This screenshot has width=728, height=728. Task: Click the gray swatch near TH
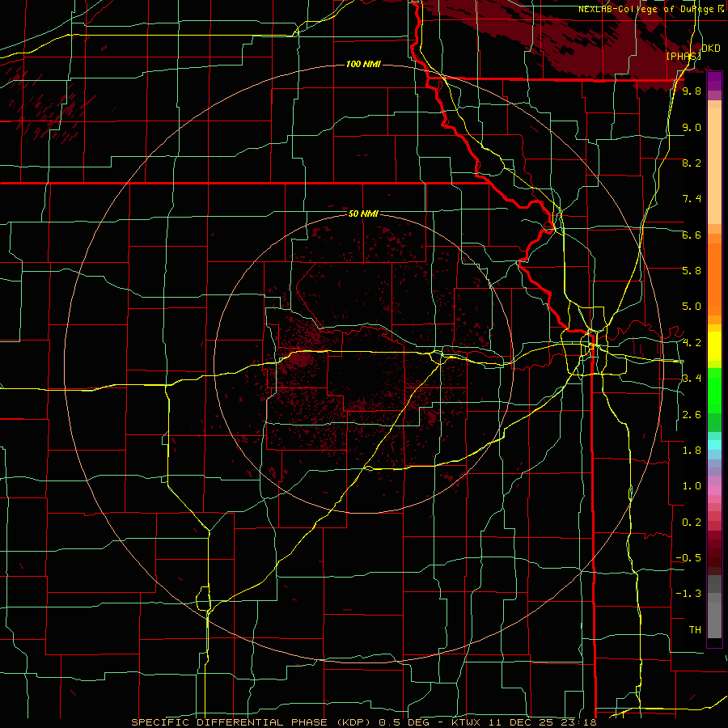point(714,622)
